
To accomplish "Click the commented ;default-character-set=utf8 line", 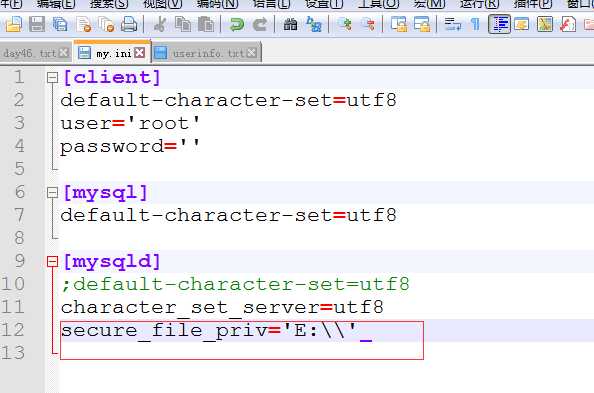I will [235, 285].
